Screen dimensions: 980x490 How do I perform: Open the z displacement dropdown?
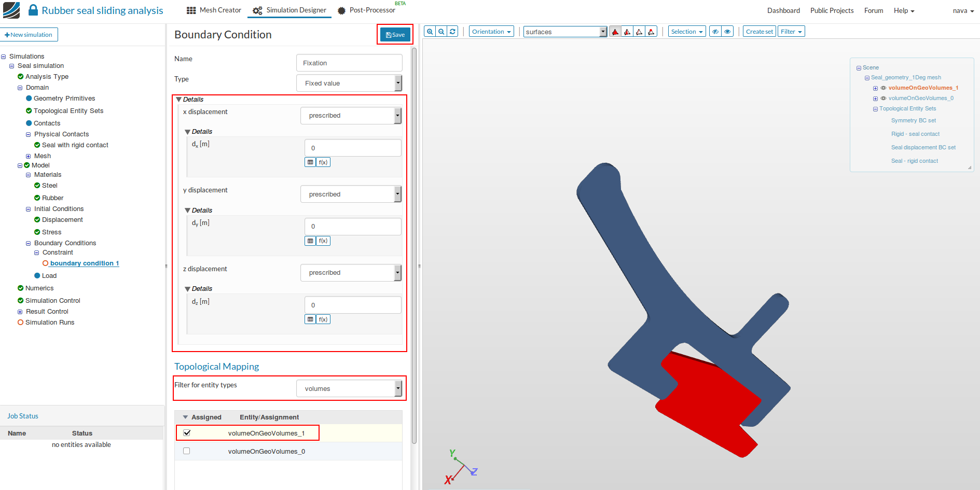pos(351,273)
